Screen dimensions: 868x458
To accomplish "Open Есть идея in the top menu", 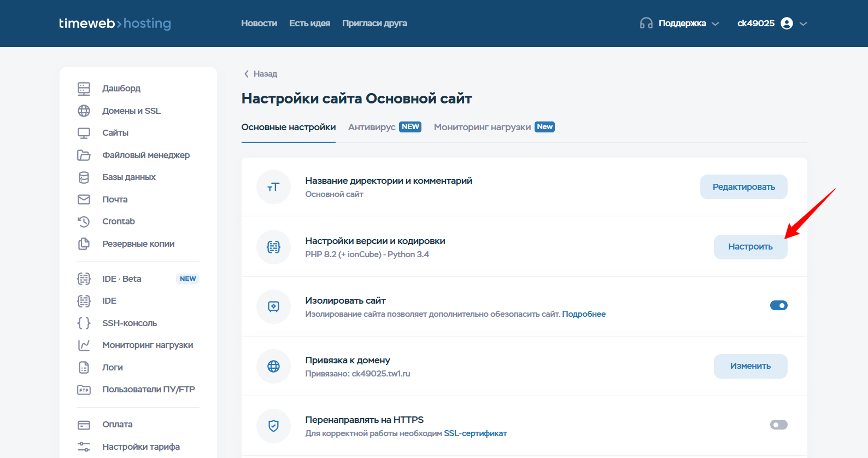I will tap(309, 24).
